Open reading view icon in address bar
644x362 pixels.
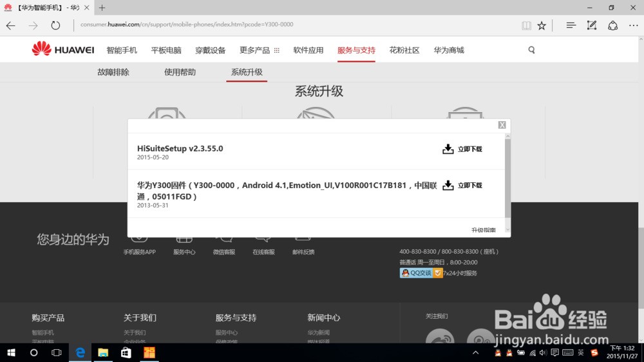(x=526, y=26)
